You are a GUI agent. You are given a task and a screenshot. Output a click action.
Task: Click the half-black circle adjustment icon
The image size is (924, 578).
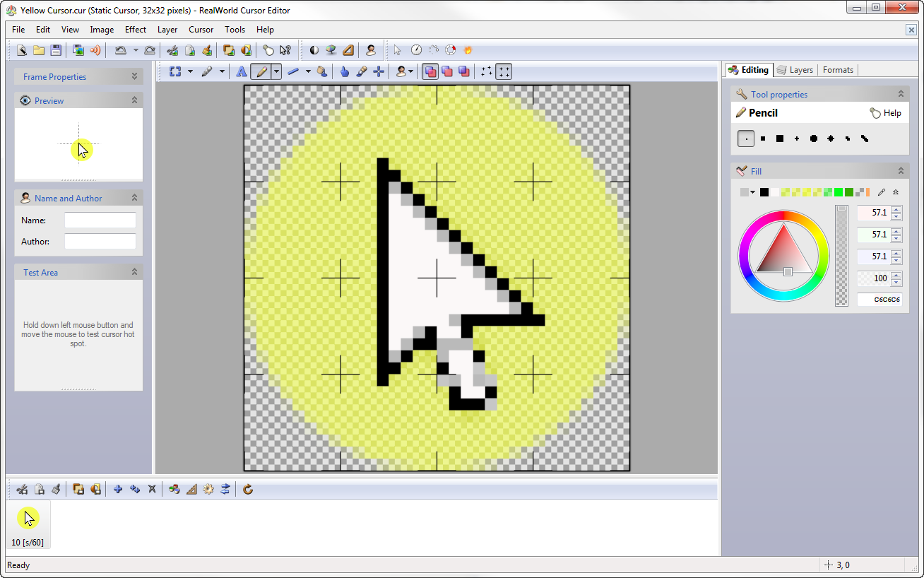(314, 50)
